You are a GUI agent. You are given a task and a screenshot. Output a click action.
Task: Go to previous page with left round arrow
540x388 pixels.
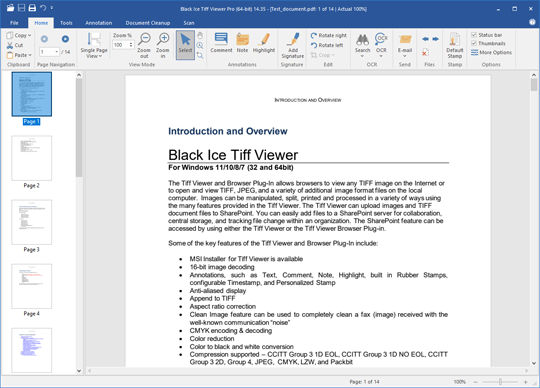click(x=44, y=39)
